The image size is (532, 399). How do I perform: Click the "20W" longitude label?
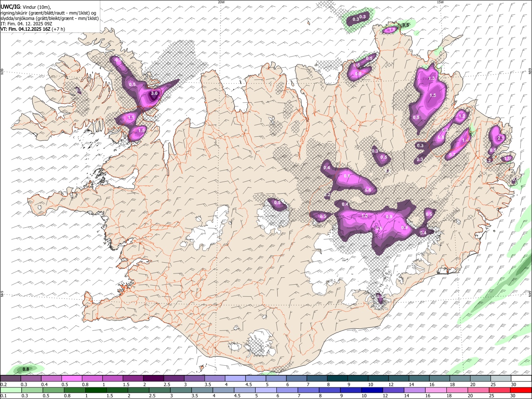tap(221, 2)
